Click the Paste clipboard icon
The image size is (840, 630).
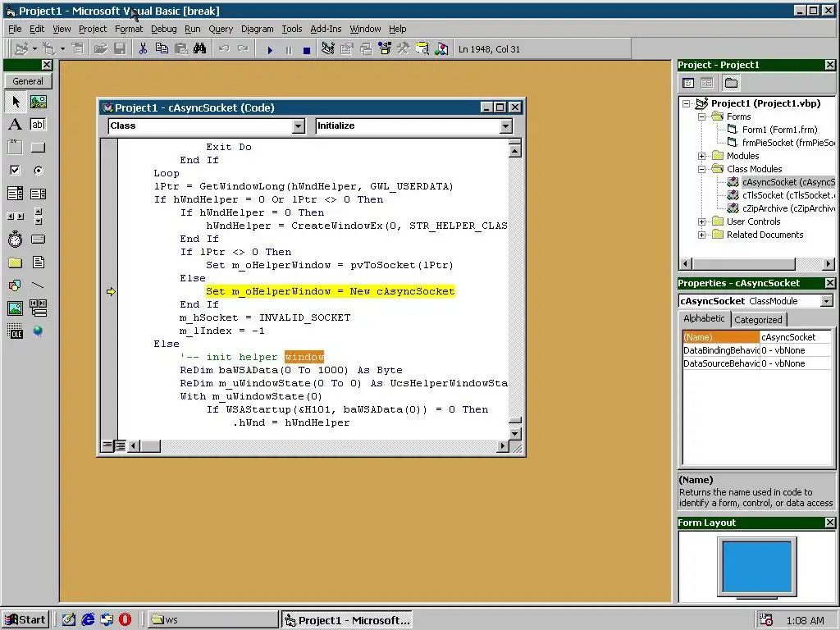coord(181,48)
